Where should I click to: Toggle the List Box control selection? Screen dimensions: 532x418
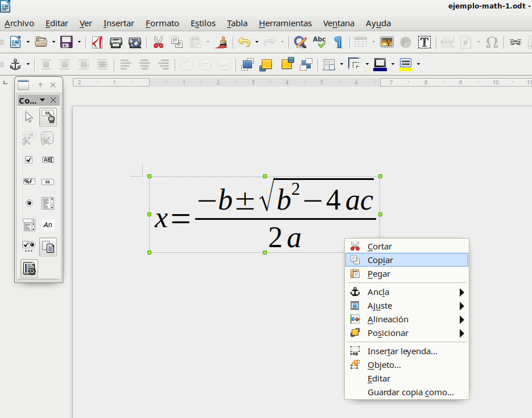(48, 203)
